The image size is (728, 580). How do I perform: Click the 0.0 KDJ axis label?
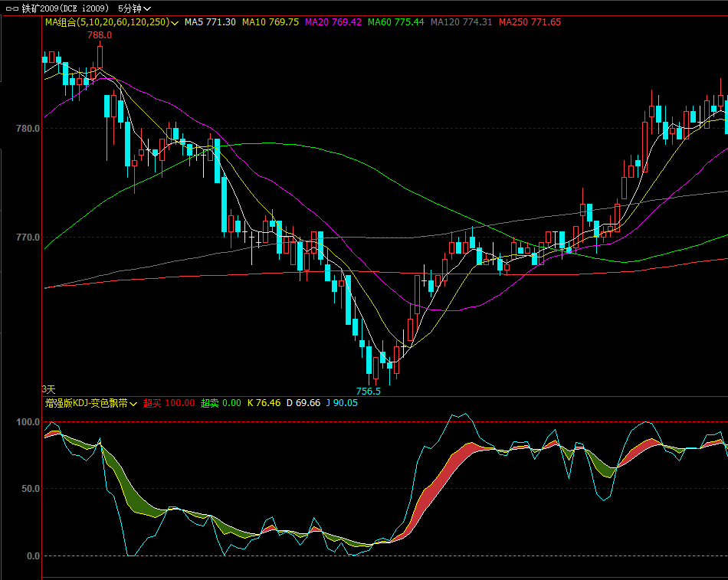[33, 555]
